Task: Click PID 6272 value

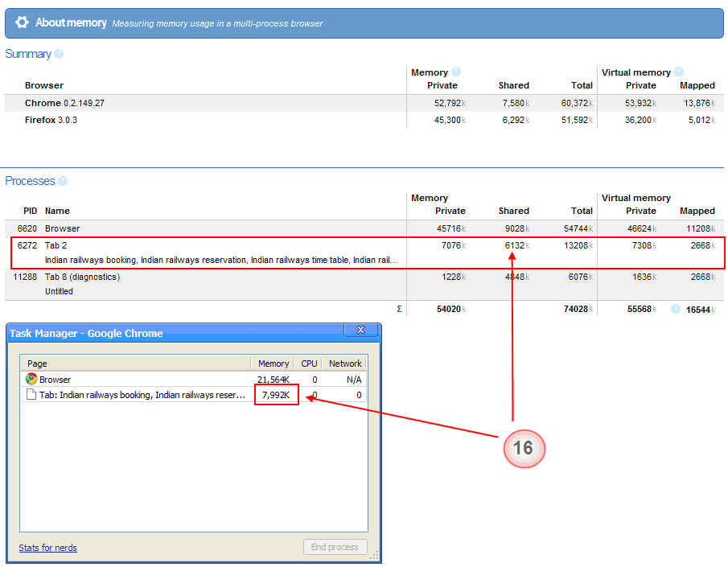Action: pos(27,245)
